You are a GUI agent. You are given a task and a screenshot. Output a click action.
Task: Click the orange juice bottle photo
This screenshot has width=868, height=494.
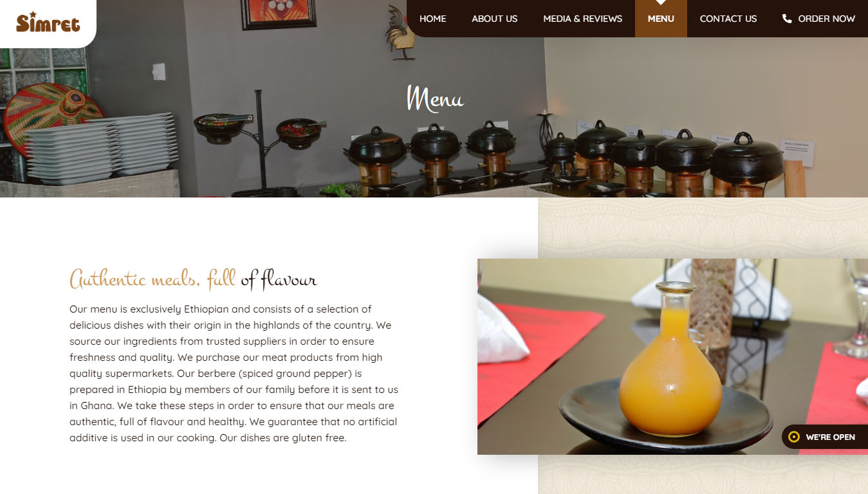tap(672, 356)
